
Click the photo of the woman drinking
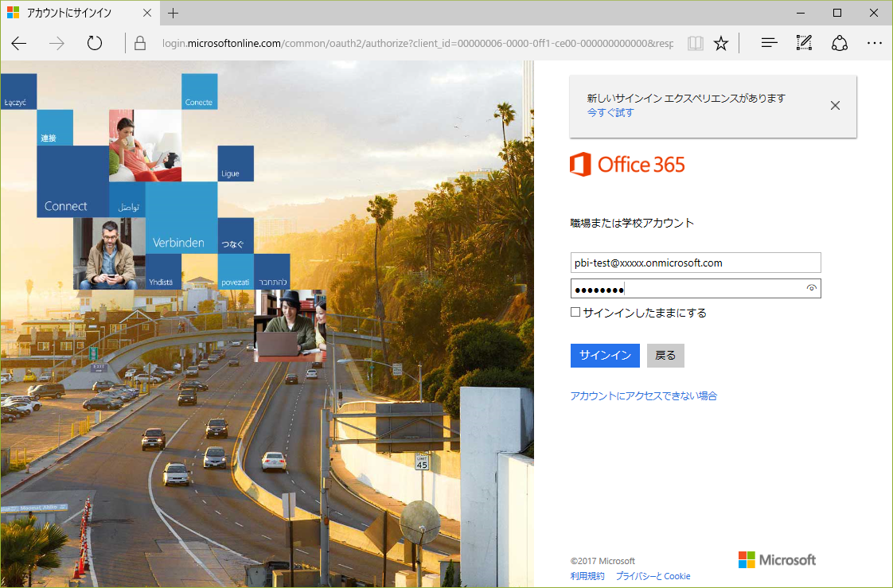(145, 146)
